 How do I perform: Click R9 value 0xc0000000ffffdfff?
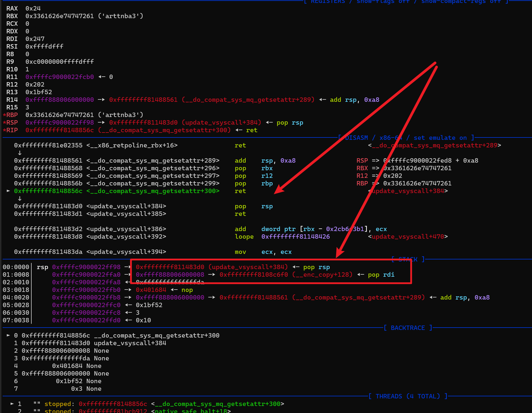pos(59,62)
